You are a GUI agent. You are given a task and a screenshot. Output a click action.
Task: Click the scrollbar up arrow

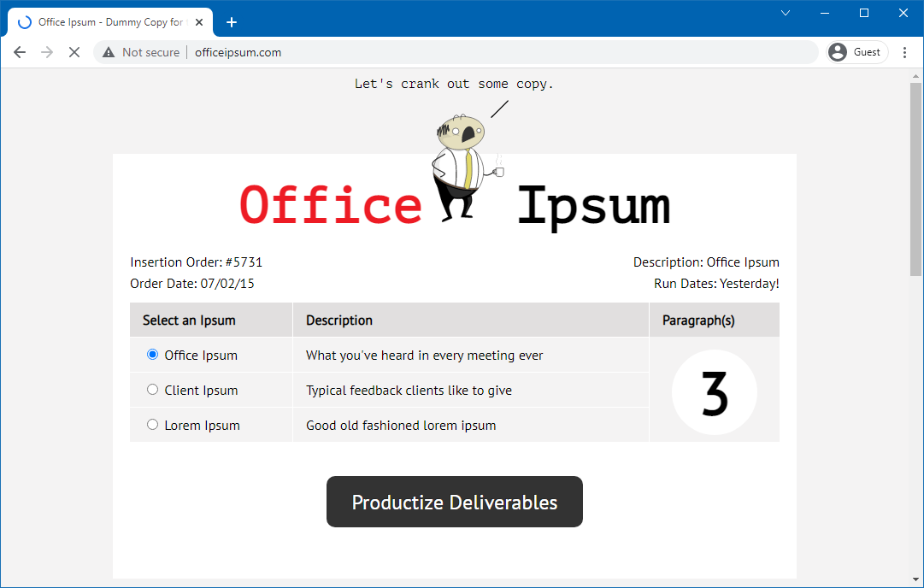click(x=915, y=77)
